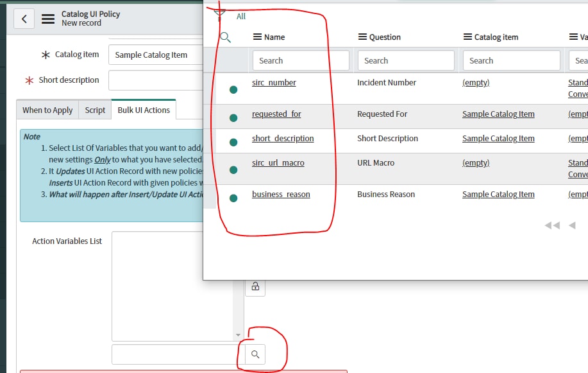The image size is (588, 373).
Task: Click the All breadcrumb above the list
Action: click(240, 16)
